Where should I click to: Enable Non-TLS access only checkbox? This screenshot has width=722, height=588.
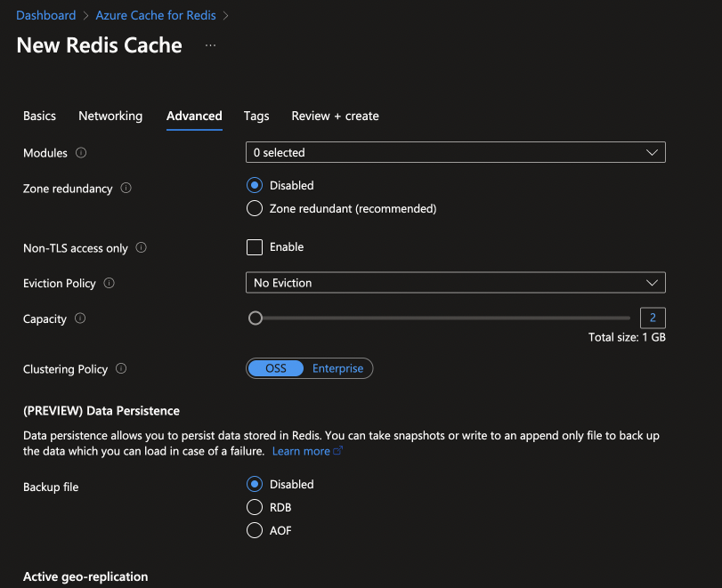pos(255,247)
